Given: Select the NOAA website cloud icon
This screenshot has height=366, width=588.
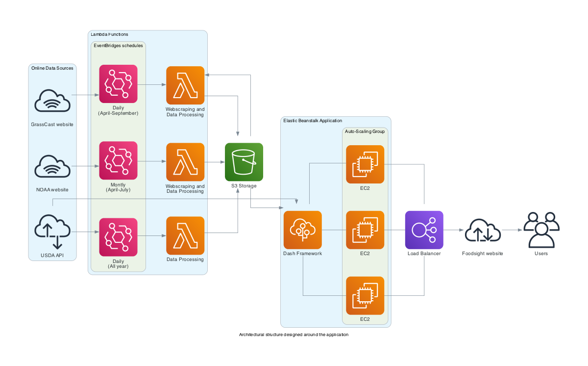Looking at the screenshot, I should point(52,166).
